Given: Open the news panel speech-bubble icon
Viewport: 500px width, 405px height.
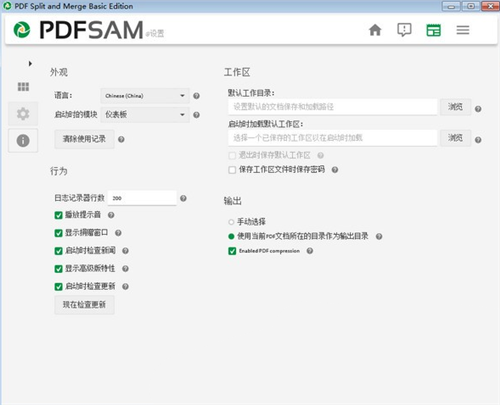Looking at the screenshot, I should click(404, 30).
